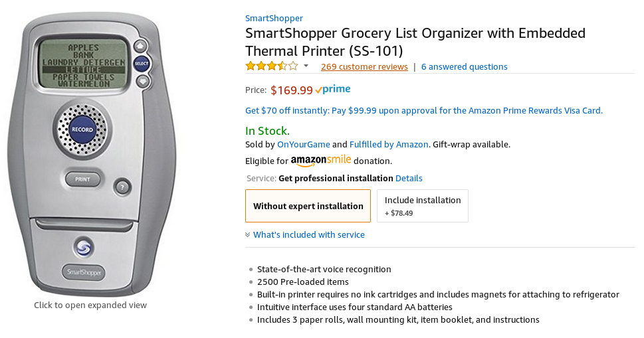Viewport: 644px width, 338px height.
Task: Click the SmartShopper brand link
Action: point(274,18)
